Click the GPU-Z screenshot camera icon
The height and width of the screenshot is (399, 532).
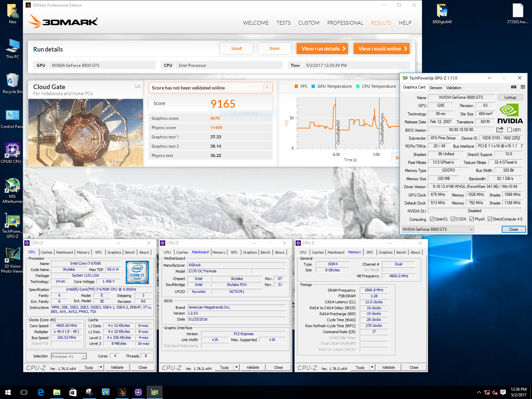tap(514, 87)
